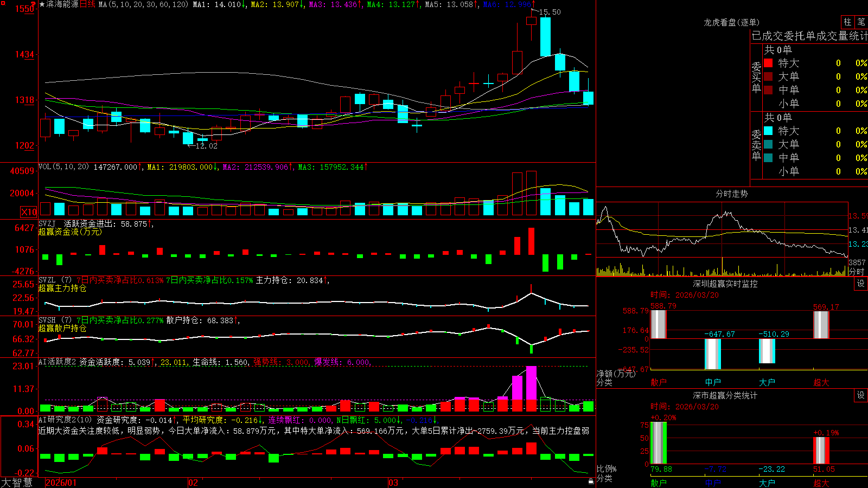Click the small lock icon at the chart's bottom-right corner
The image size is (868, 488).
click(x=591, y=481)
